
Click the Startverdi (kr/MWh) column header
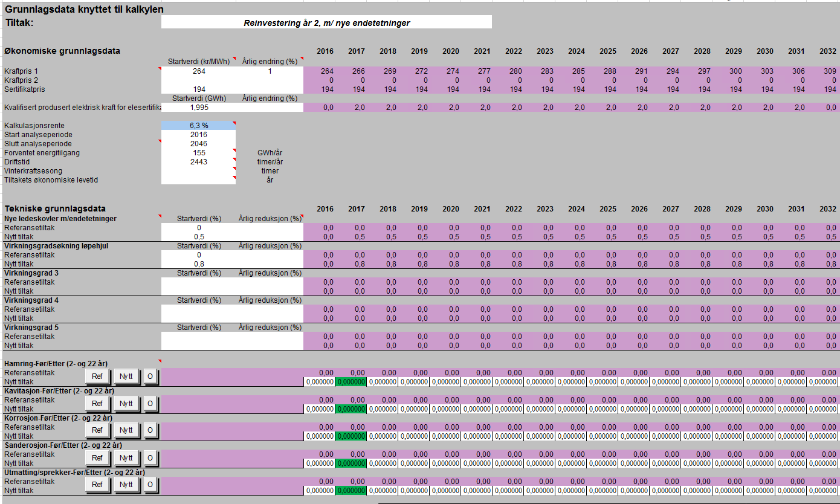click(199, 62)
